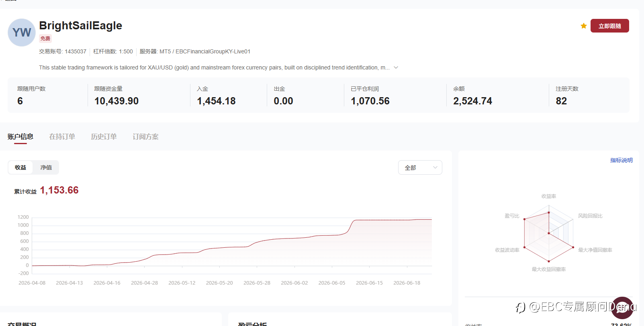Open the chat support bubble icon
The height and width of the screenshot is (326, 644).
(622, 308)
